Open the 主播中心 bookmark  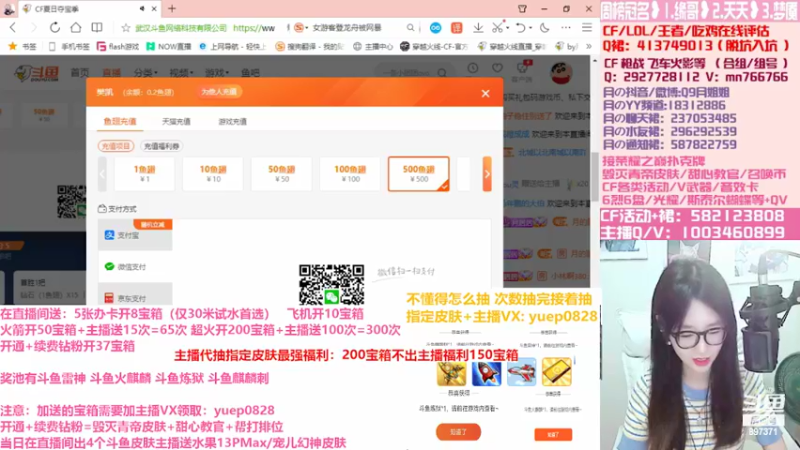point(373,46)
